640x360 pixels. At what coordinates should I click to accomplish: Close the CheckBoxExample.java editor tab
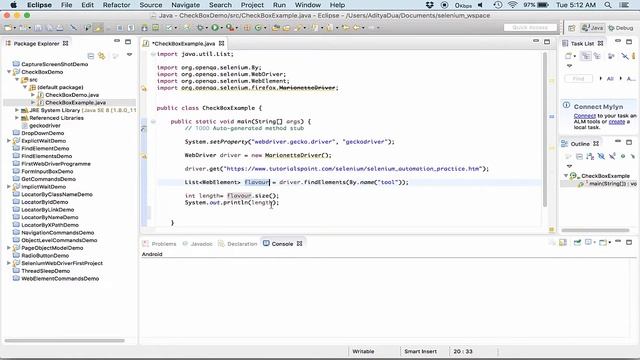221,43
